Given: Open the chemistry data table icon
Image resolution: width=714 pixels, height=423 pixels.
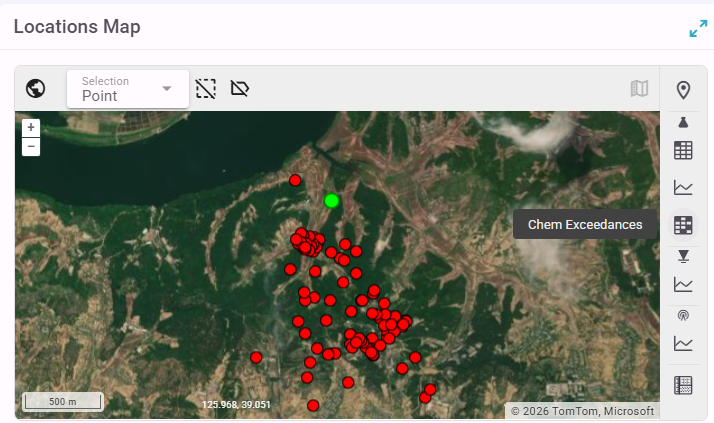Looking at the screenshot, I should point(683,150).
